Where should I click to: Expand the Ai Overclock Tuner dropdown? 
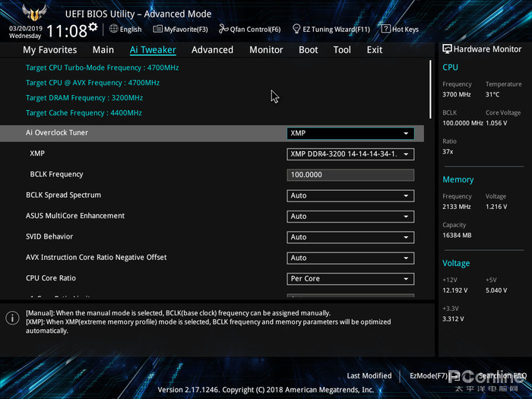350,133
